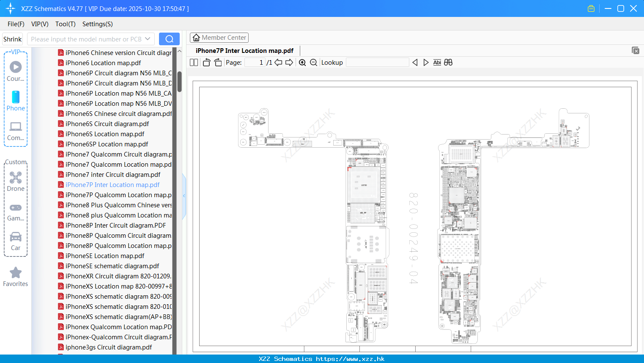Click the Lookup text field
This screenshot has width=644, height=363.
378,63
